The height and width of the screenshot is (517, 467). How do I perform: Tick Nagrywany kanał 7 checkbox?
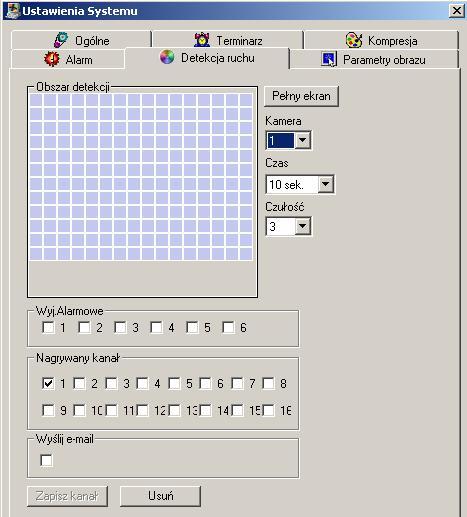pyautogui.click(x=237, y=383)
